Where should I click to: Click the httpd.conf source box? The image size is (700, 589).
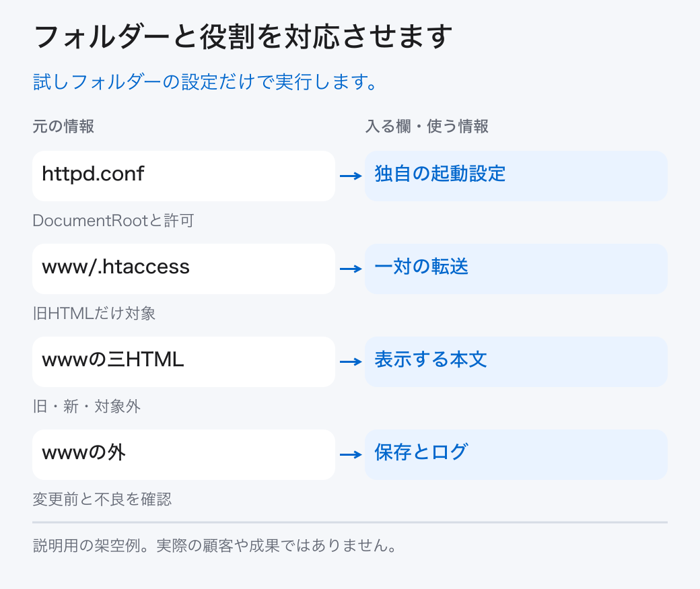coord(184,176)
